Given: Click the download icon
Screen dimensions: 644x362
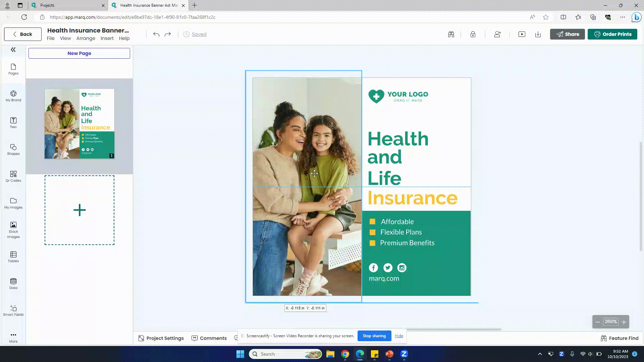Looking at the screenshot, I should (x=538, y=34).
